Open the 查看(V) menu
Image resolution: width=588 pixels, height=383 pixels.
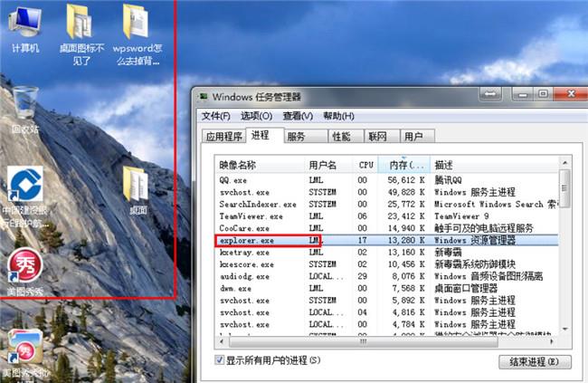[x=298, y=116]
